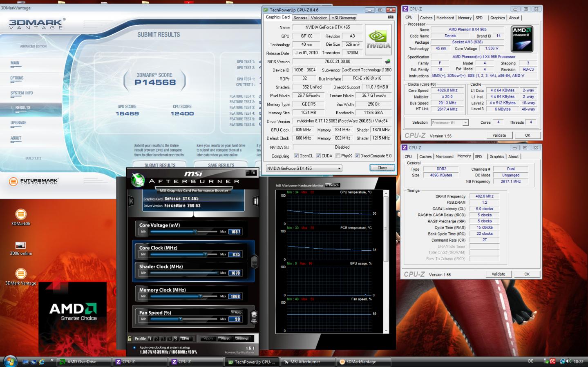The height and width of the screenshot is (367, 588).
Task: Open System Info in 3DMark Vantage sidebar
Action: coord(22,93)
